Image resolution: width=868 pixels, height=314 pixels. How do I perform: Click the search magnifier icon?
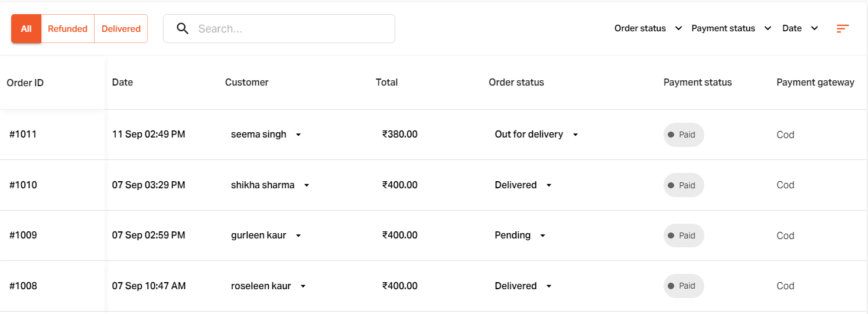183,28
